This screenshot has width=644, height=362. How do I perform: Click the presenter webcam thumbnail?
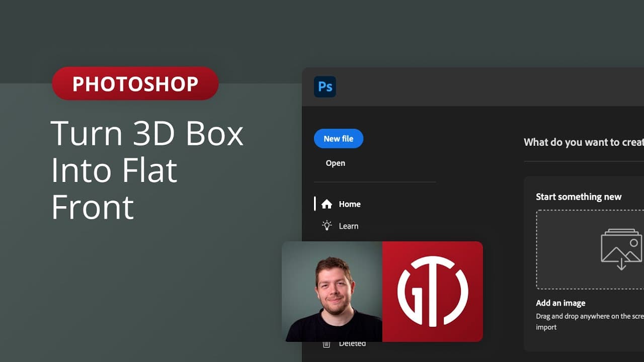332,292
